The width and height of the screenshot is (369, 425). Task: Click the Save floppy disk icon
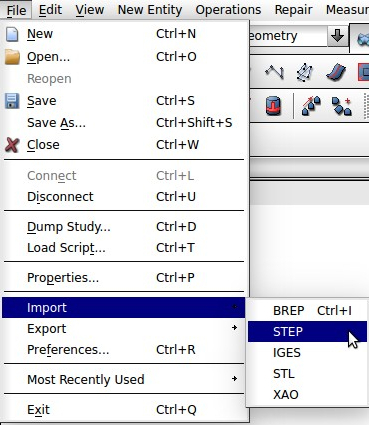pos(12,101)
